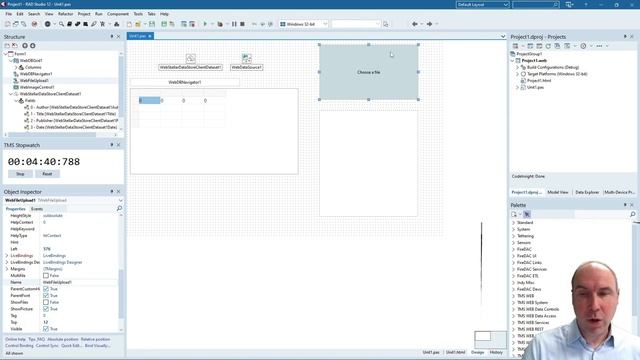Expand the LiveBindings property
This screenshot has height=360, width=640.
[7, 256]
